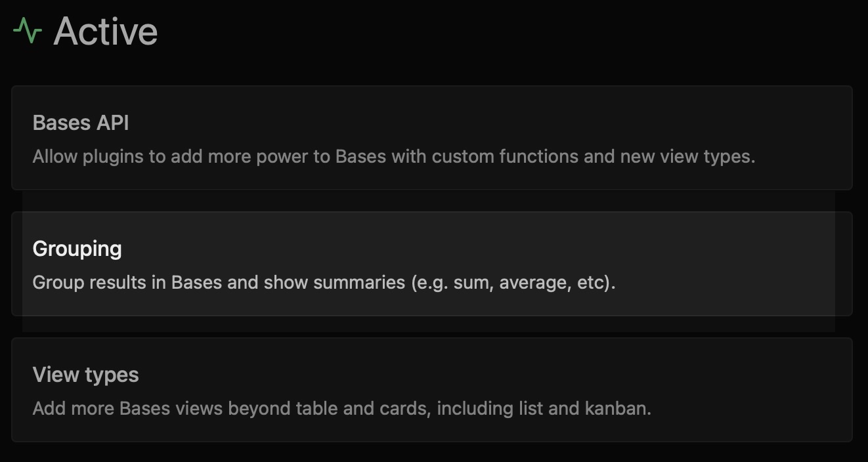Screen dimensions: 868x462
Task: Click the Active section heading
Action: (106, 31)
